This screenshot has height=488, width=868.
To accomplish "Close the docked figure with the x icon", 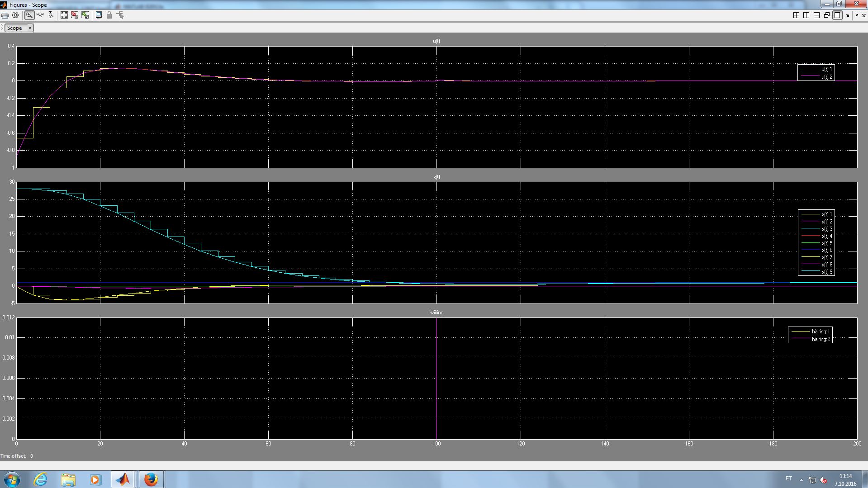I will (863, 15).
